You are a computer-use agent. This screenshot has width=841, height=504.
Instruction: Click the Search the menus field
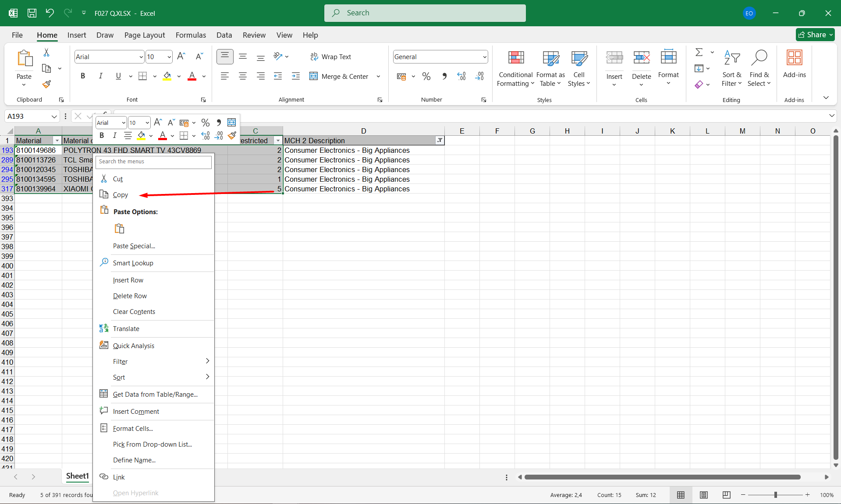tap(153, 162)
